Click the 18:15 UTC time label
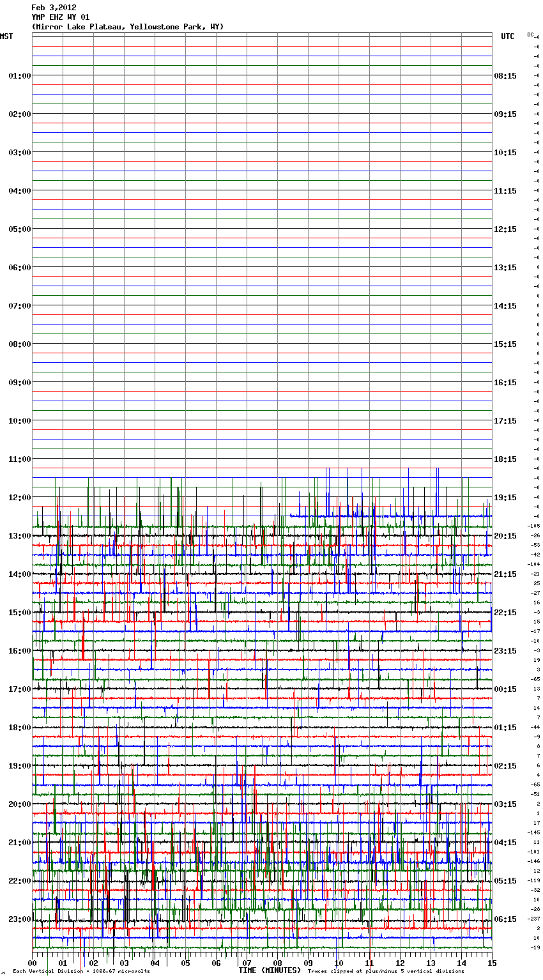Image resolution: width=543 pixels, height=980 pixels. [505, 459]
